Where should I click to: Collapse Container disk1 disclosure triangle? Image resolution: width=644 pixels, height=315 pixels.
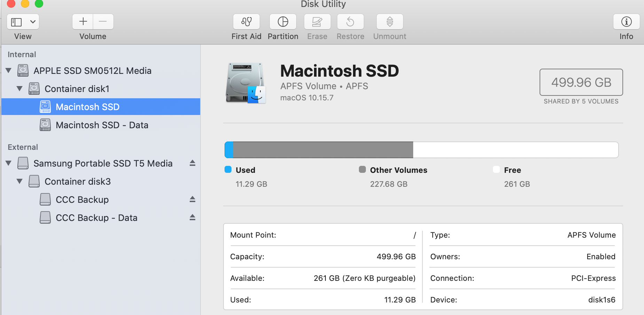click(x=20, y=89)
